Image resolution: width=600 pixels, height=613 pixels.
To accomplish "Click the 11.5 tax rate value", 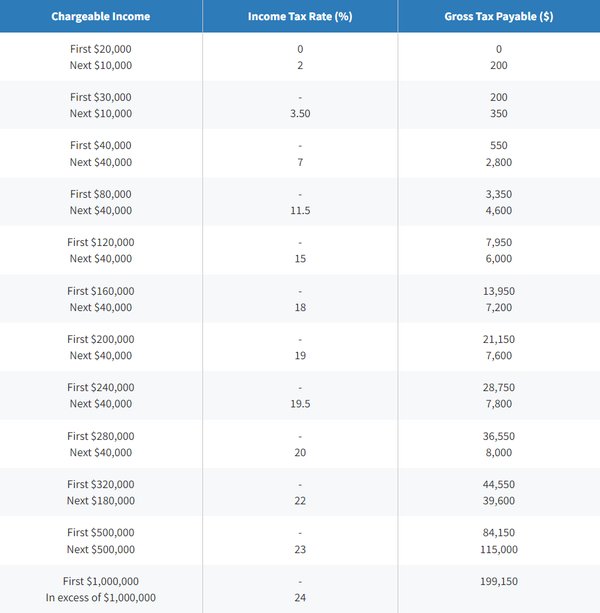I will 300,211.
